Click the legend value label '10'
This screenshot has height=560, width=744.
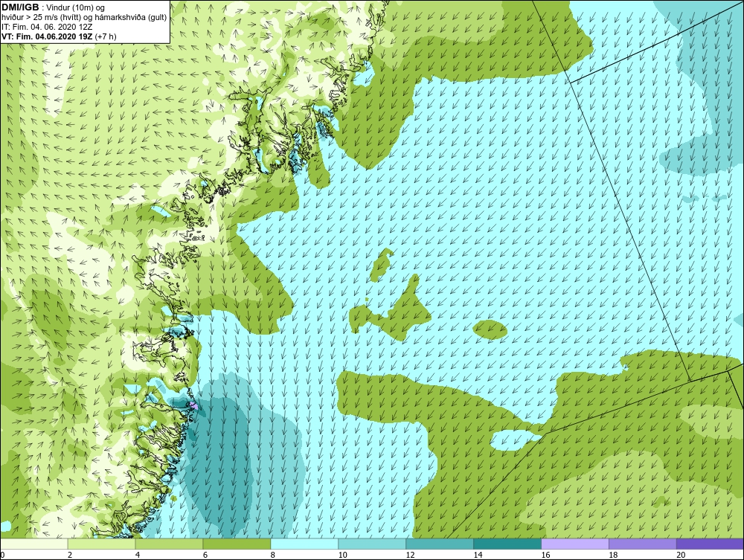click(x=342, y=555)
